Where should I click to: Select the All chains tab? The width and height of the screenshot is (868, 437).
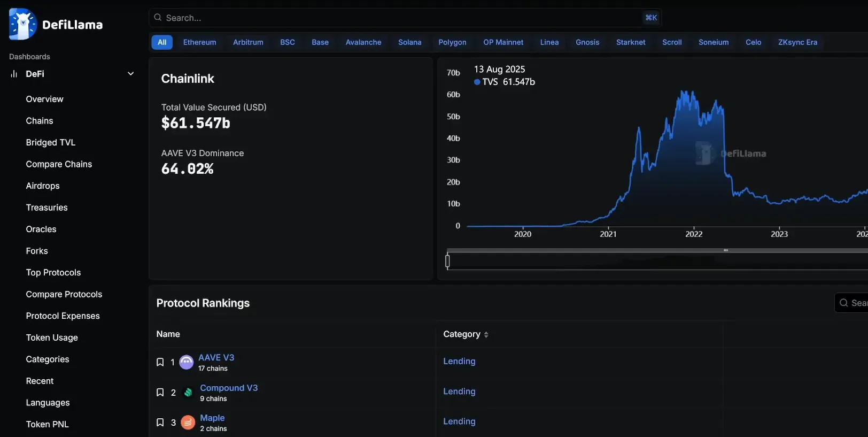162,42
